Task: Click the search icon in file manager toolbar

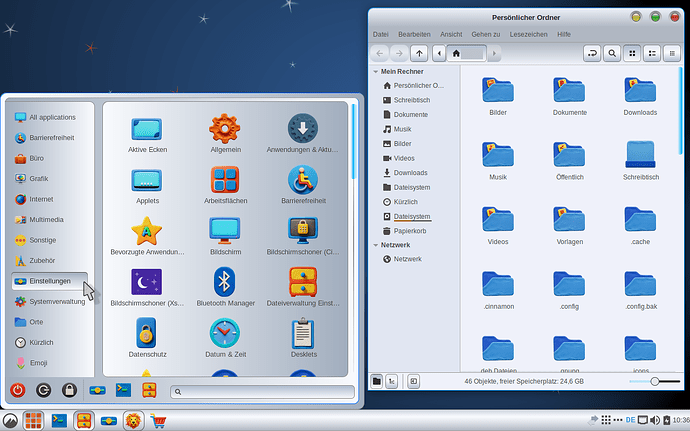Action: 611,53
